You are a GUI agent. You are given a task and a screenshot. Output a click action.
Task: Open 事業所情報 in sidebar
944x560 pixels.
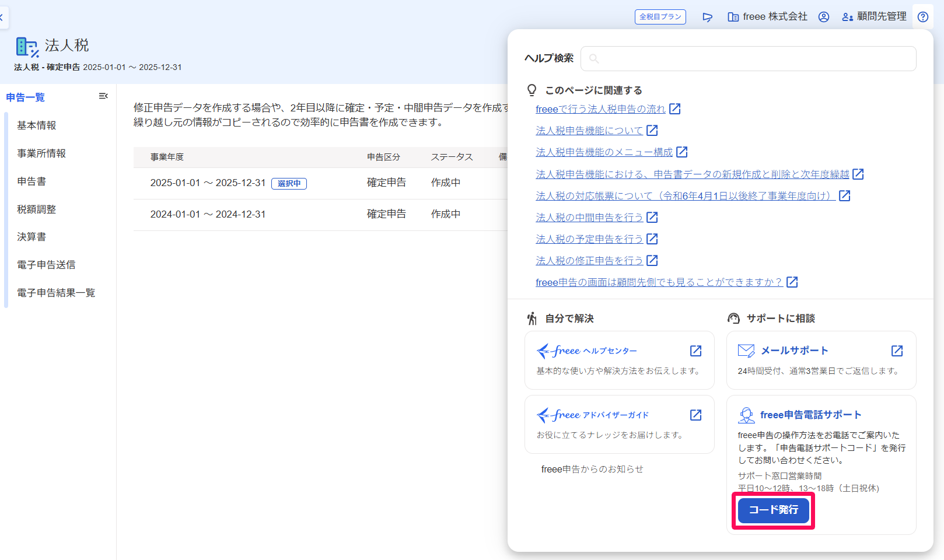coord(41,153)
